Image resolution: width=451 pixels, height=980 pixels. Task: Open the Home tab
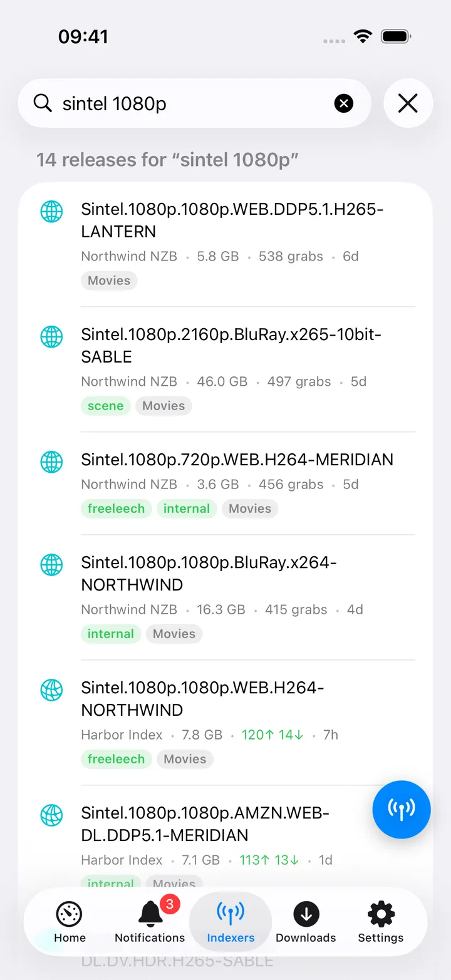pos(70,922)
